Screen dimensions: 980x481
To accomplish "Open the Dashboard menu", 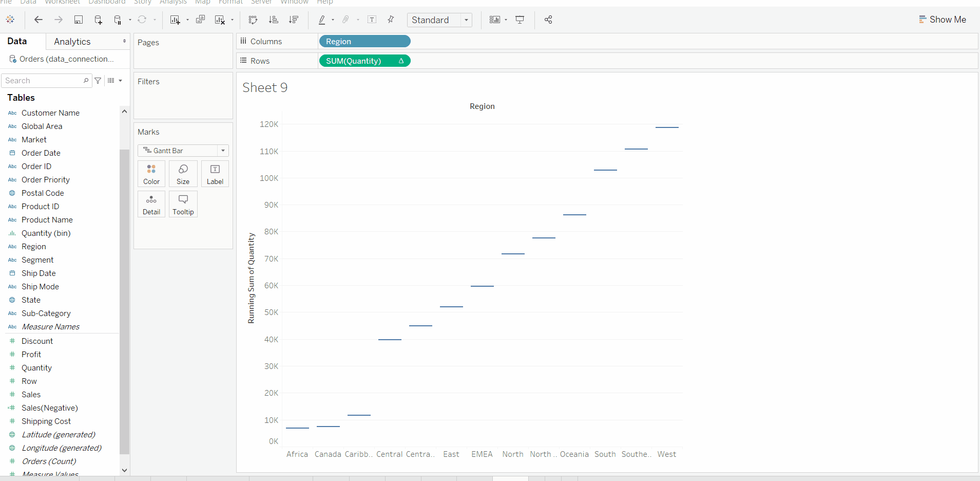I will 107,2.
